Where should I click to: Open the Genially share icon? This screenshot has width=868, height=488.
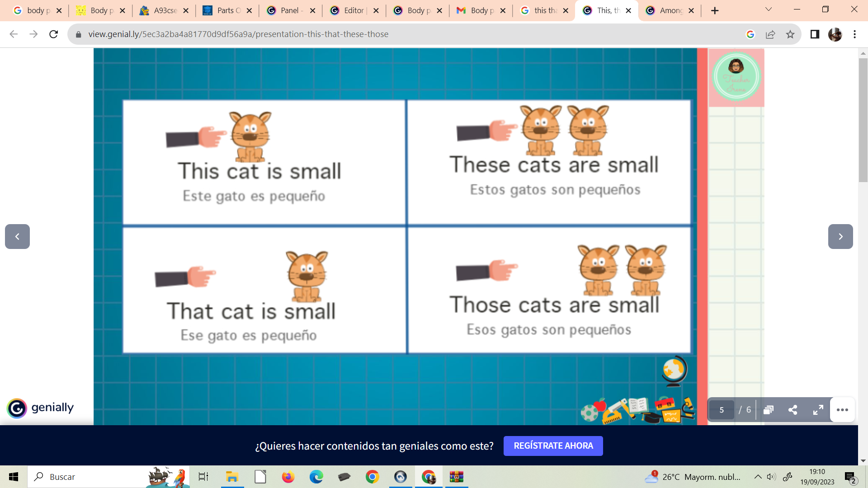[793, 410]
